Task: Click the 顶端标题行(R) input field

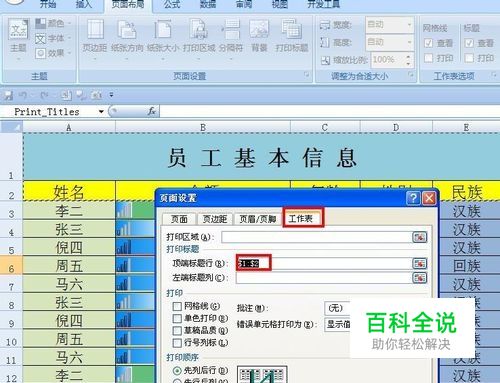Action: coord(324,263)
